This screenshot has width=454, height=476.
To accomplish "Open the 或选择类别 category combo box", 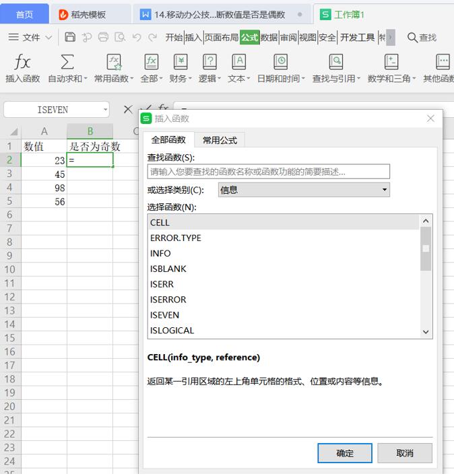I will (304, 190).
